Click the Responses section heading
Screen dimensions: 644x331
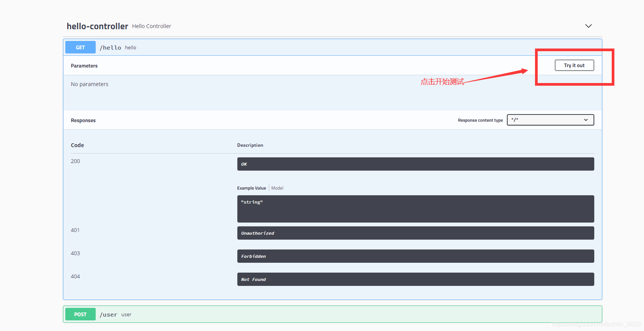pos(83,121)
